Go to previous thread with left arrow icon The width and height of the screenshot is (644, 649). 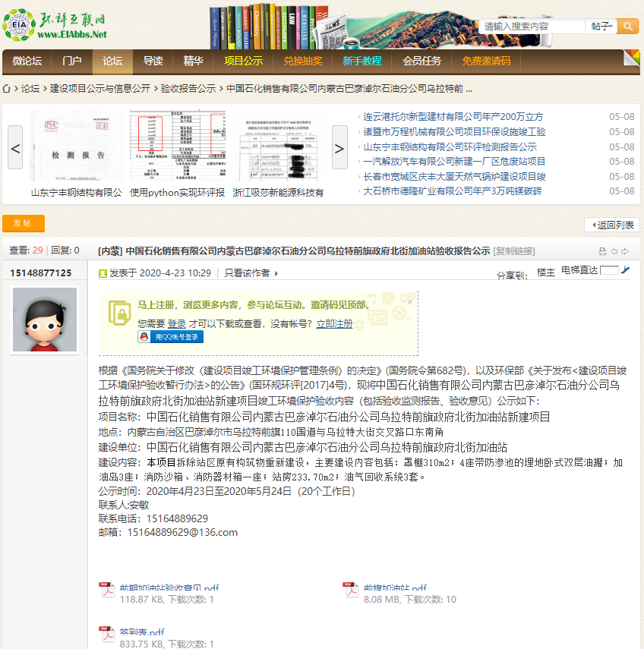614,251
